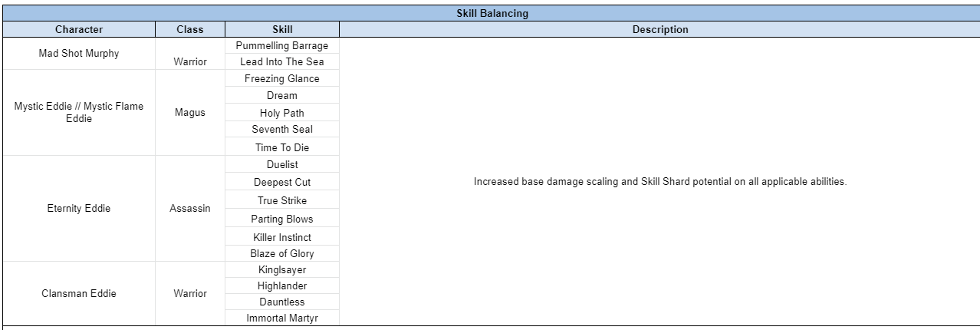Select the Eternity Eddie cell
Image resolution: width=980 pixels, height=330 pixels.
click(79, 208)
